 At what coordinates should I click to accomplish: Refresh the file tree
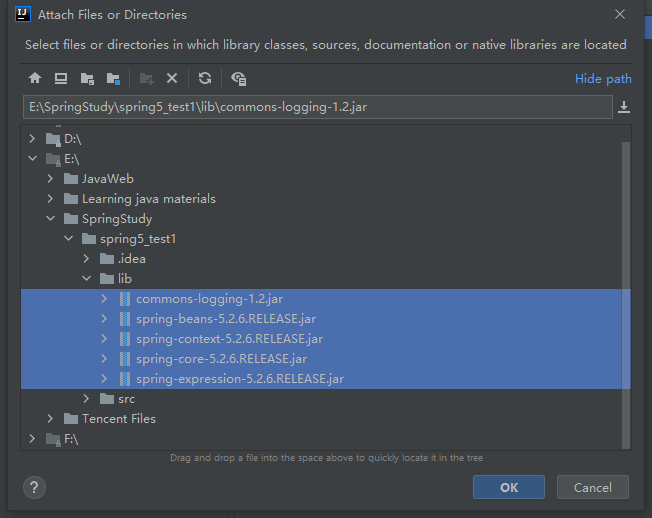pyautogui.click(x=205, y=78)
